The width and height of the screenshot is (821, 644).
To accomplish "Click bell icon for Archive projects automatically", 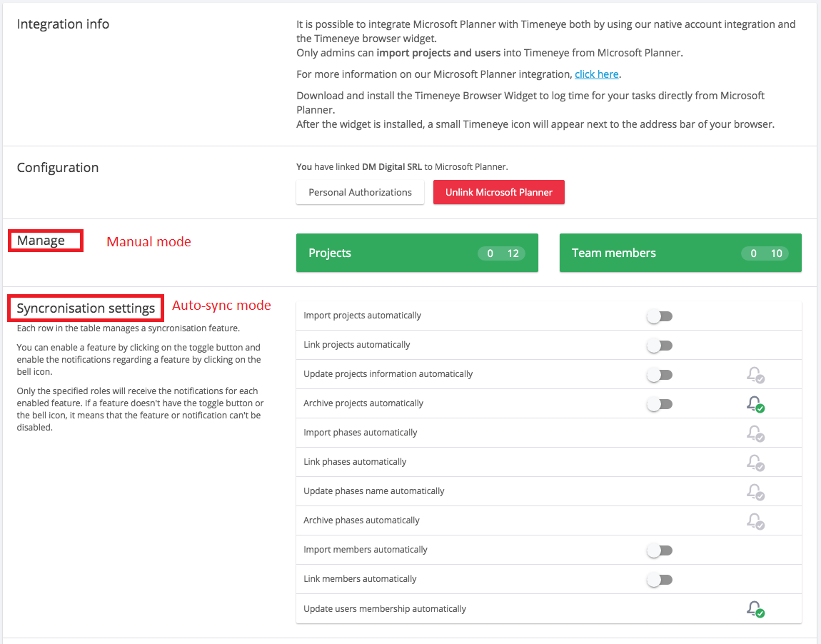I will pos(755,403).
